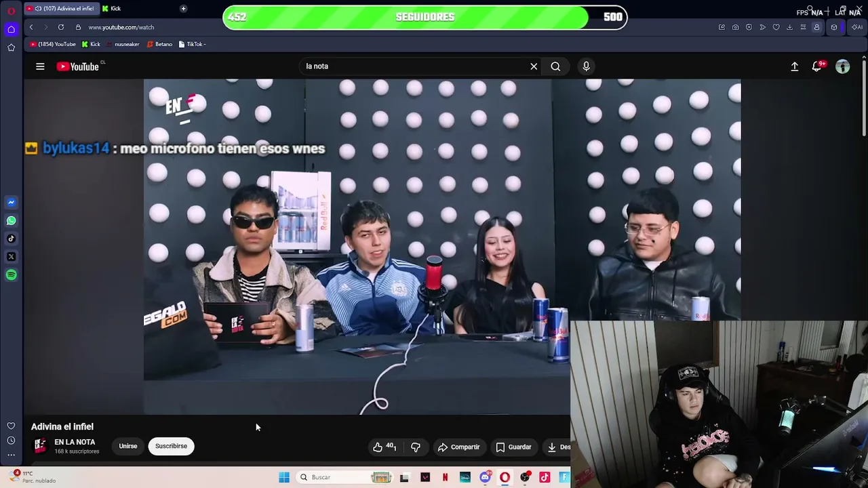Clear the search text with the X

pyautogui.click(x=534, y=66)
